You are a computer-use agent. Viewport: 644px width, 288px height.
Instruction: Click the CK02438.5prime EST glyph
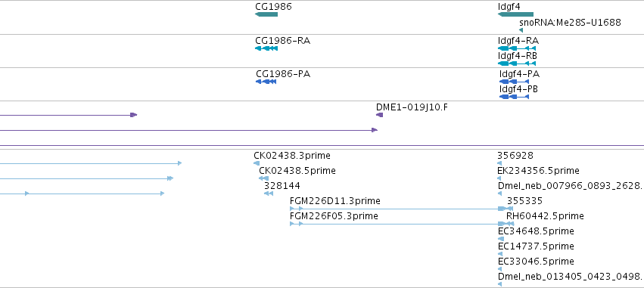[263, 178]
